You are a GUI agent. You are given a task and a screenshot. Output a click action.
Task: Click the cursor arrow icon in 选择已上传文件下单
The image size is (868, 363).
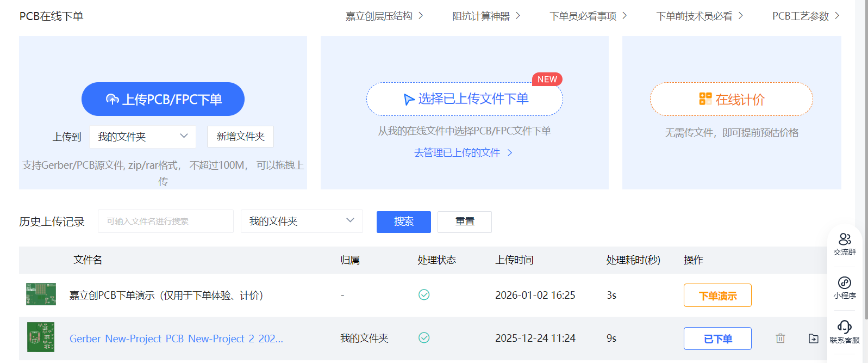coord(409,99)
